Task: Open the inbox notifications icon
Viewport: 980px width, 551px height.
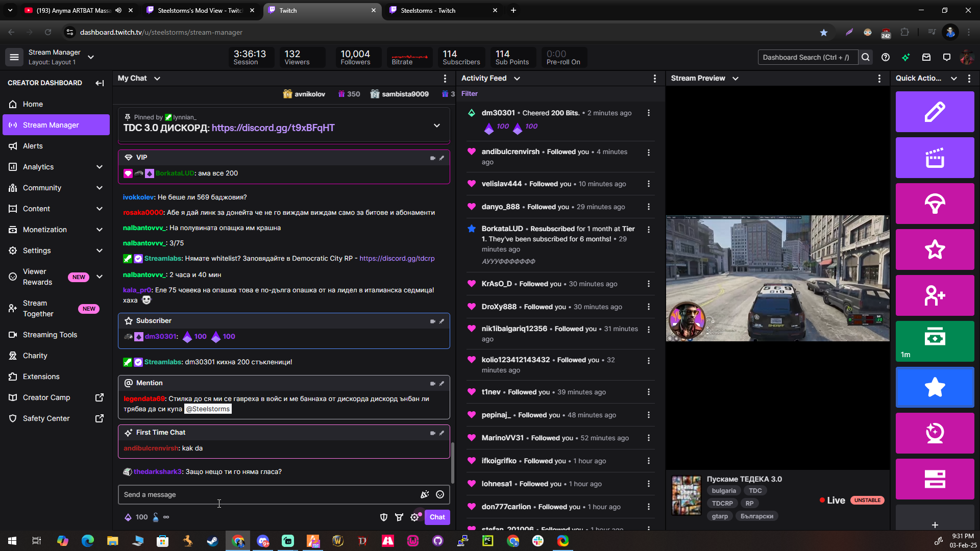Action: coord(926,58)
